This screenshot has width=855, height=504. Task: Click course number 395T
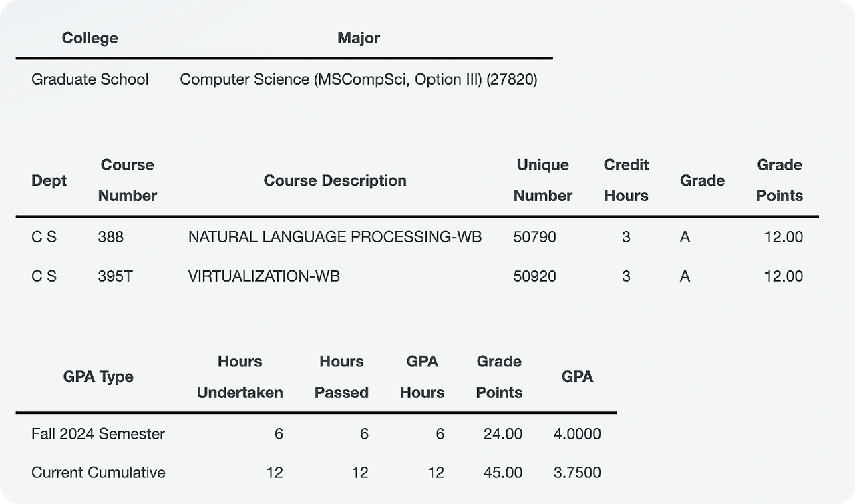[115, 276]
